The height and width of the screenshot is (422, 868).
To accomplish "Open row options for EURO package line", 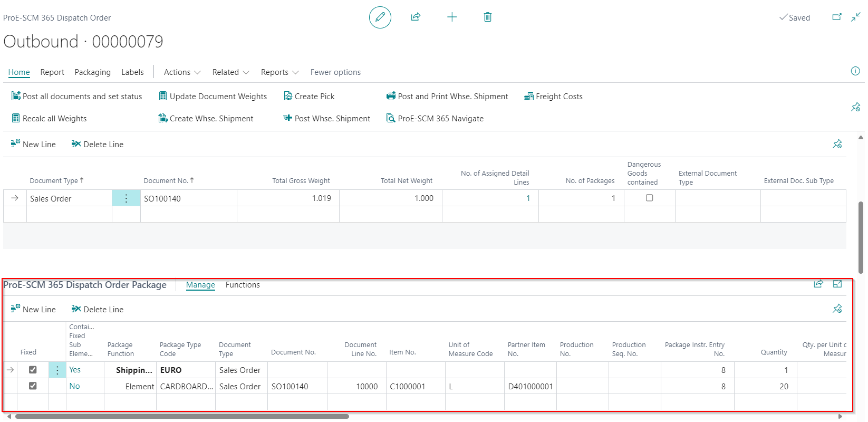I will [57, 370].
